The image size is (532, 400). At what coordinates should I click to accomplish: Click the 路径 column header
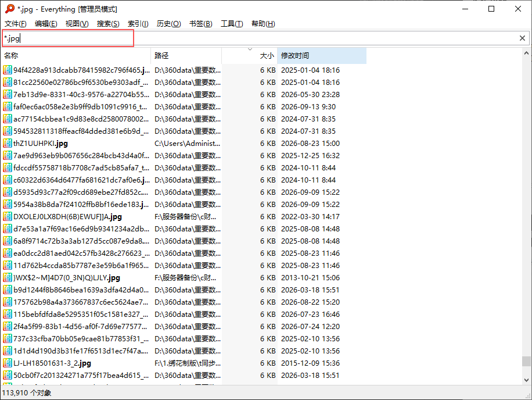pos(186,56)
